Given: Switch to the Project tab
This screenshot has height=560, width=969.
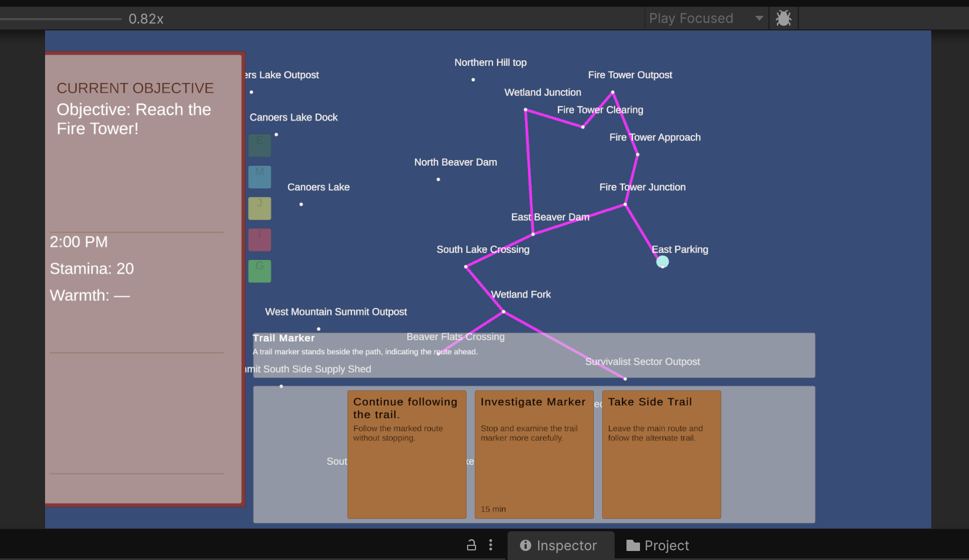Looking at the screenshot, I should 657,545.
